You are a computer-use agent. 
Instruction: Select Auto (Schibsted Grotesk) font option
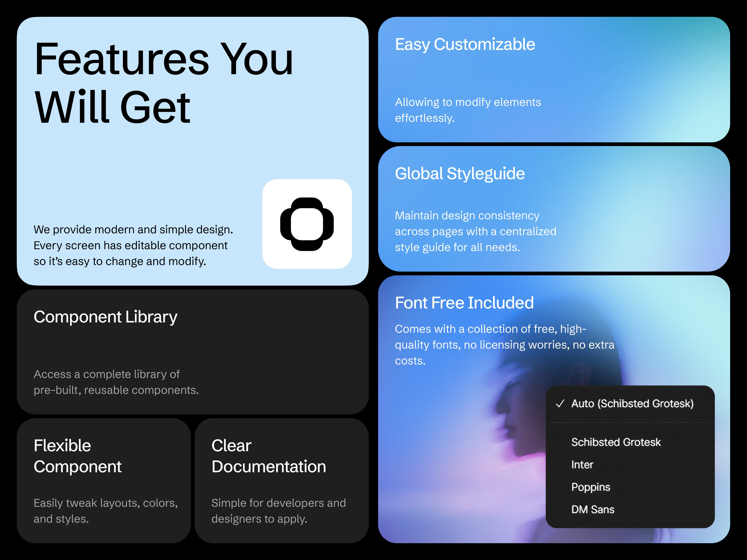(x=632, y=404)
